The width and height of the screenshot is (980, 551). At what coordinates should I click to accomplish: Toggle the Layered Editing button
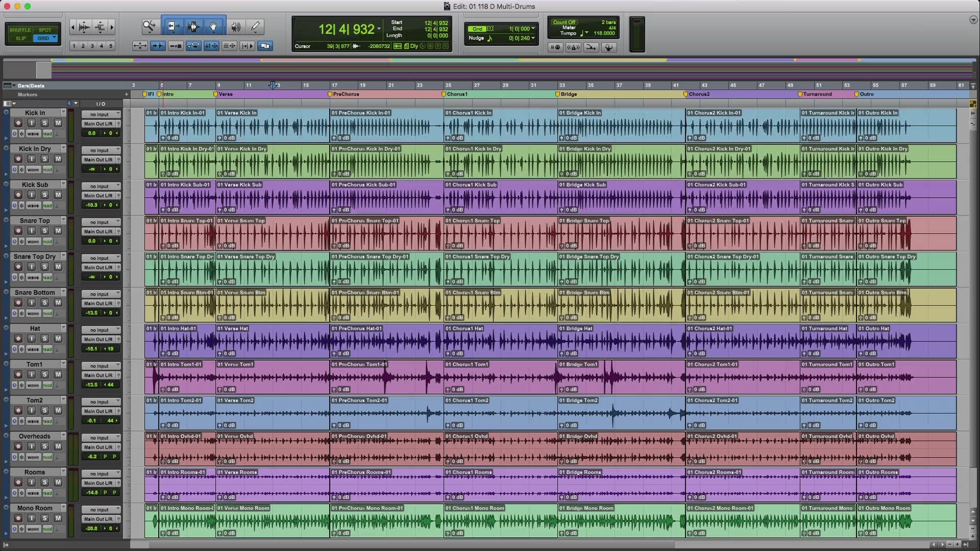pyautogui.click(x=265, y=46)
